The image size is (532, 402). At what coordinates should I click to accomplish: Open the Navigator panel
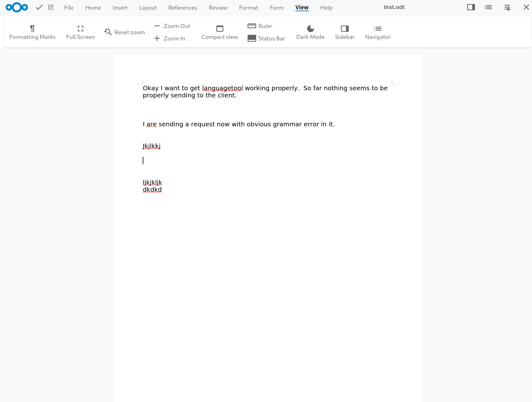(377, 32)
